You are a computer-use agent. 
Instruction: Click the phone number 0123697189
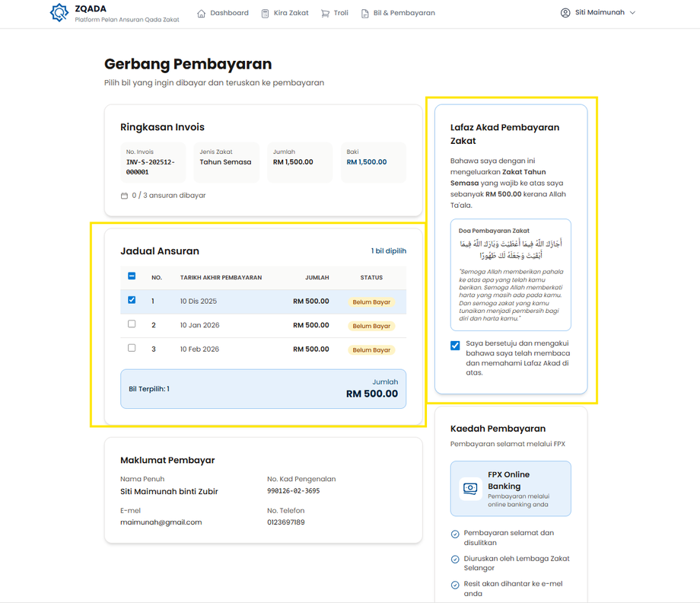coord(286,522)
